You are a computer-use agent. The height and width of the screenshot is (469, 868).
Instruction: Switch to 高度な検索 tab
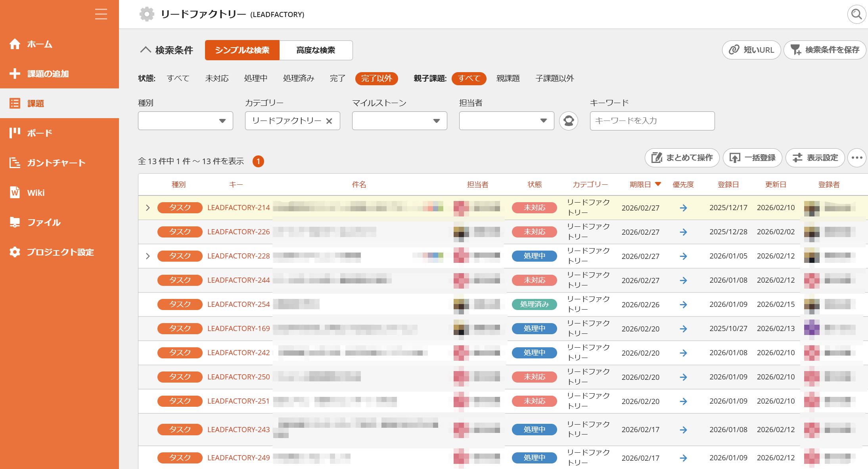tap(316, 50)
